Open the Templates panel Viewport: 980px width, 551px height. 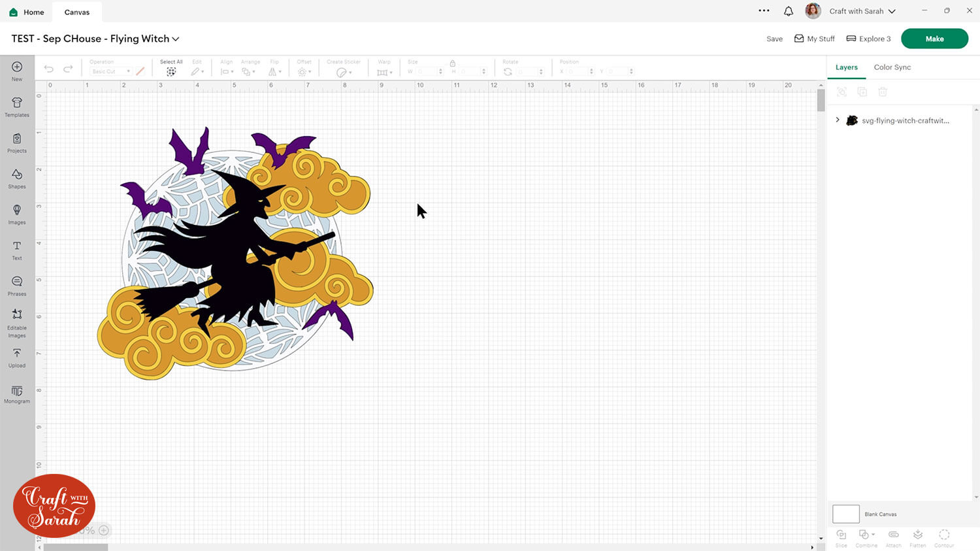[17, 107]
